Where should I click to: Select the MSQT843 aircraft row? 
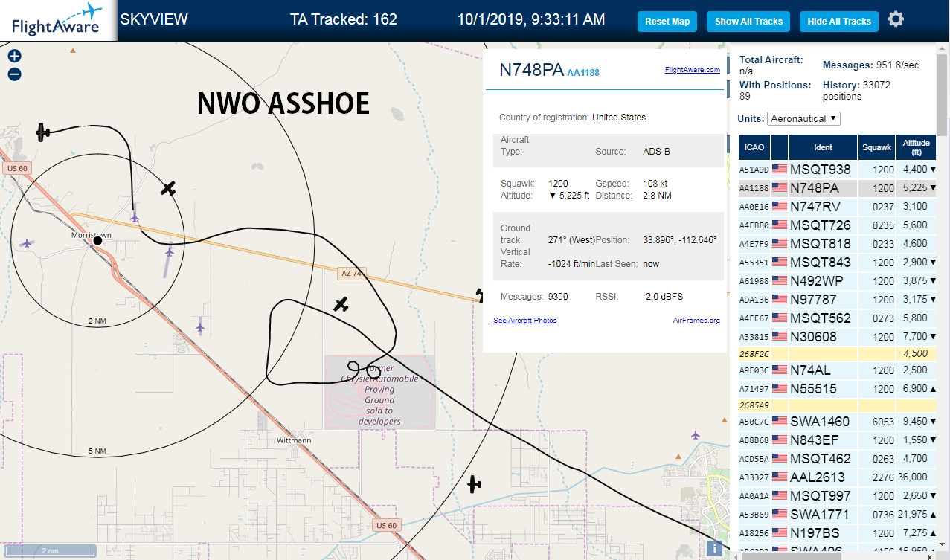[838, 263]
